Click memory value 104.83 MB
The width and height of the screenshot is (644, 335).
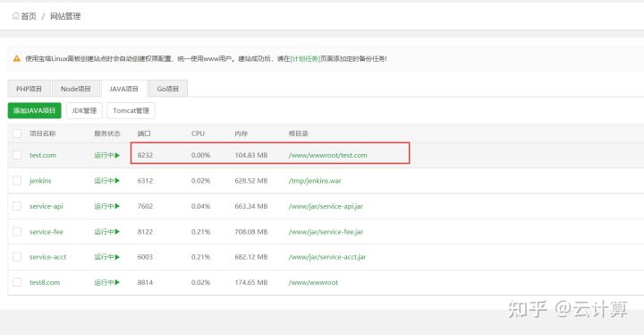251,155
